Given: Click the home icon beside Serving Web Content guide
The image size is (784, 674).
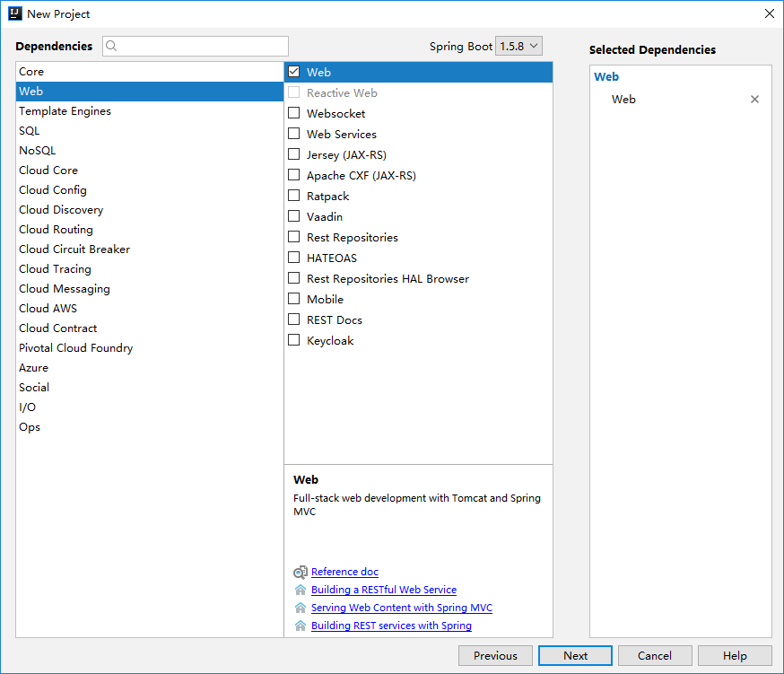Looking at the screenshot, I should [x=300, y=608].
